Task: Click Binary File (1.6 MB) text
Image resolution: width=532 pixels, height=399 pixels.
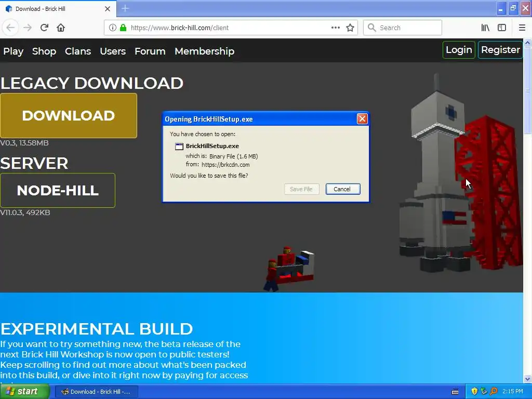Action: [x=233, y=156]
